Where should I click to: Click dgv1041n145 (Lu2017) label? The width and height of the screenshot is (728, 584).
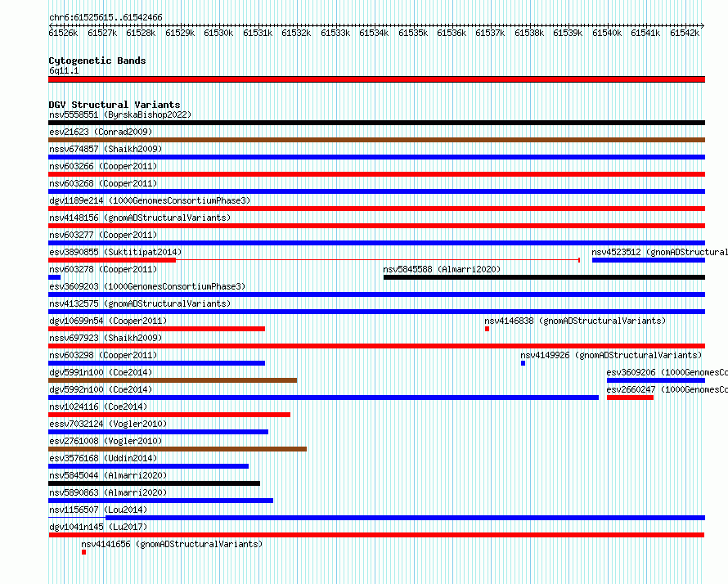coord(98,527)
